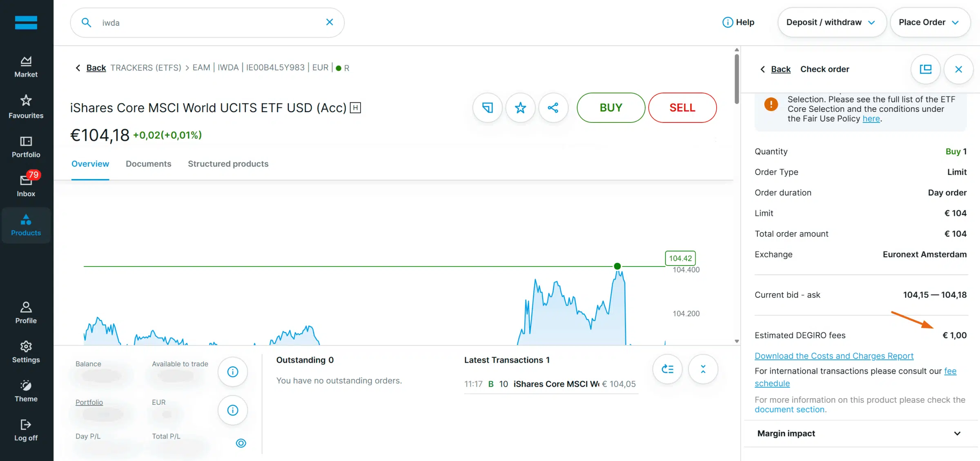Open the Market section
Screen dimensions: 980x461
26,67
